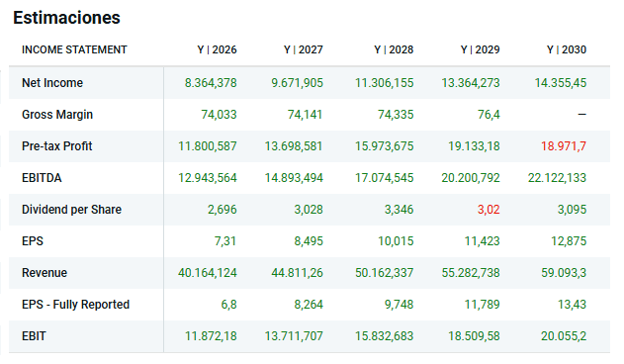Image resolution: width=624 pixels, height=364 pixels.
Task: Click the Revenue row label
Action: tap(45, 273)
